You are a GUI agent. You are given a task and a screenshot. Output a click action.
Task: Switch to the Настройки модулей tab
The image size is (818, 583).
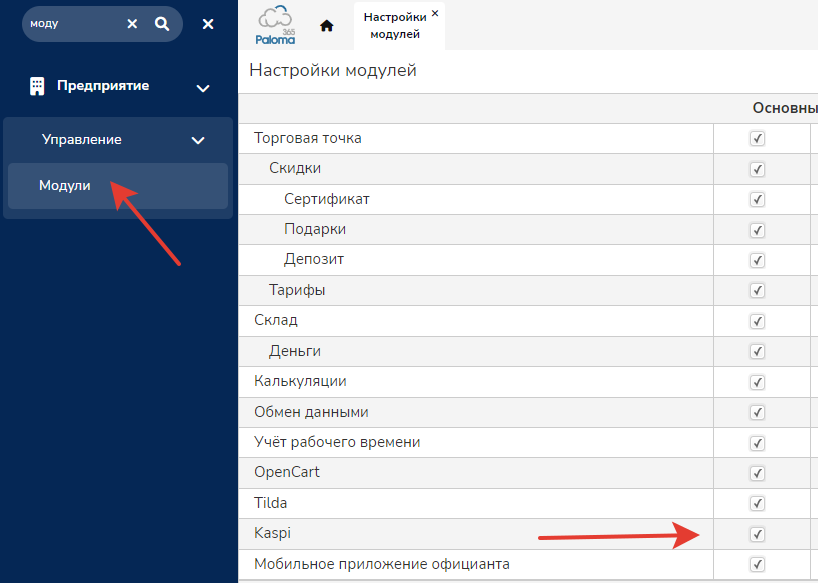tap(394, 26)
